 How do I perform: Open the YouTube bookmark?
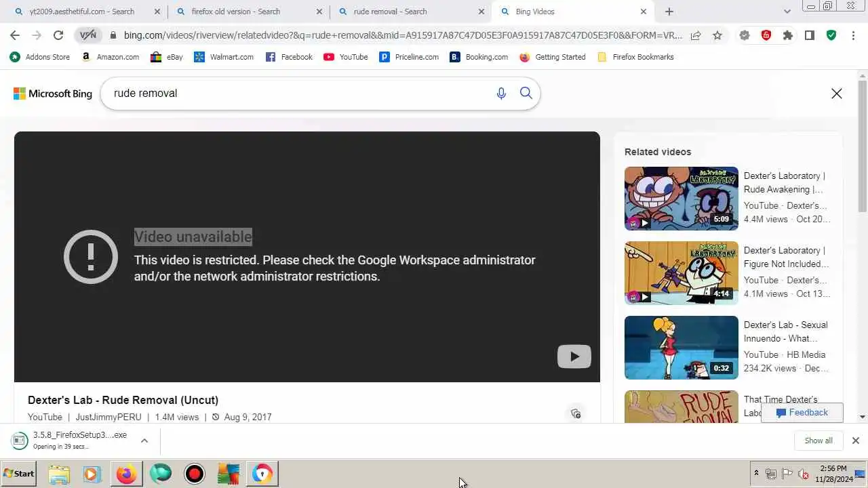(x=346, y=57)
